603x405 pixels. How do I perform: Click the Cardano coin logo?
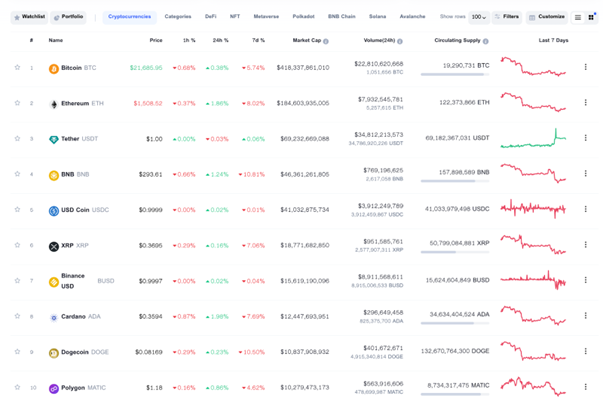54,317
